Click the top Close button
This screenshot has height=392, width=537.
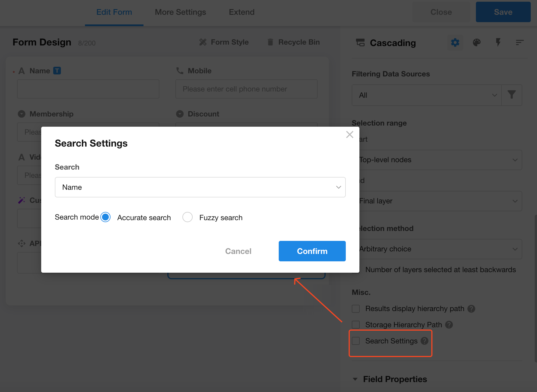point(441,12)
